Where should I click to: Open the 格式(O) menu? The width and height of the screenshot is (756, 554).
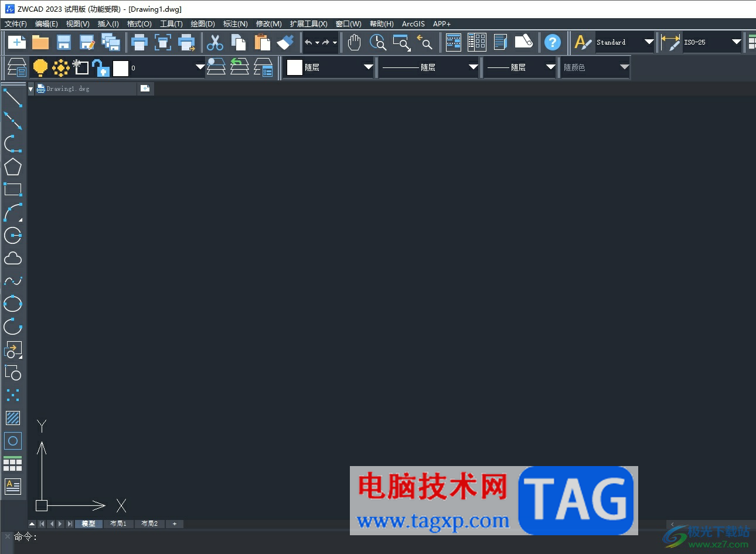(139, 24)
